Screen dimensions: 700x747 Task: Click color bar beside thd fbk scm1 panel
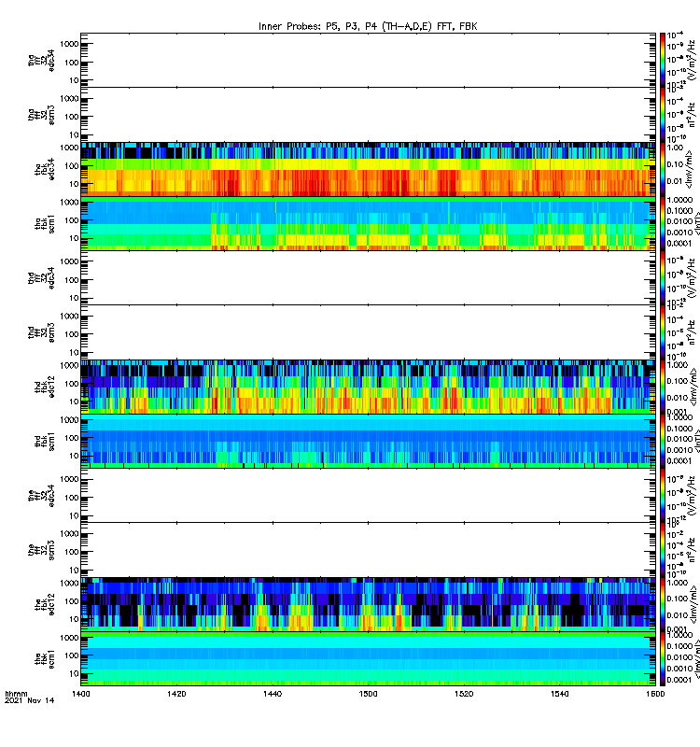coord(663,441)
